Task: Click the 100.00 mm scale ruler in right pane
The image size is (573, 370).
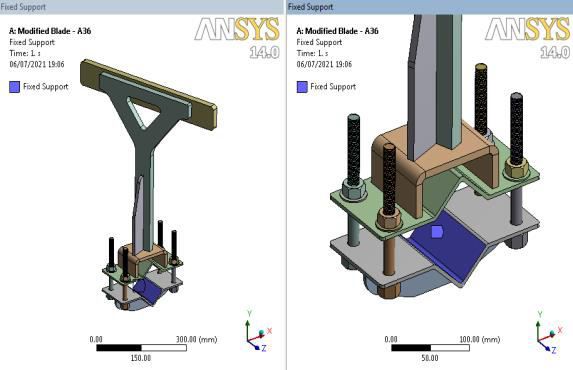Action: [x=430, y=347]
